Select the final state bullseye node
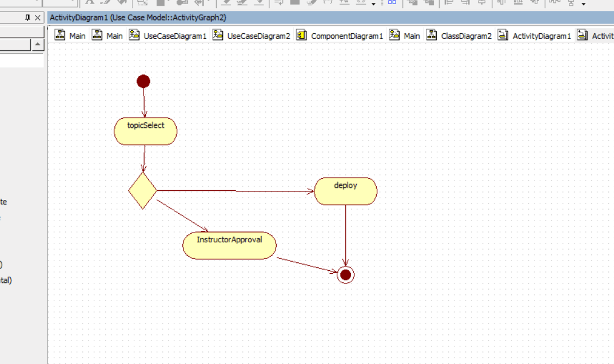This screenshot has height=364, width=614. [x=345, y=275]
